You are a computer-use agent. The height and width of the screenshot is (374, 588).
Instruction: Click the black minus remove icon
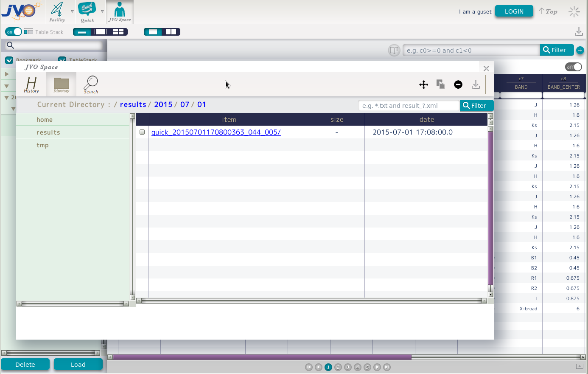(x=458, y=84)
